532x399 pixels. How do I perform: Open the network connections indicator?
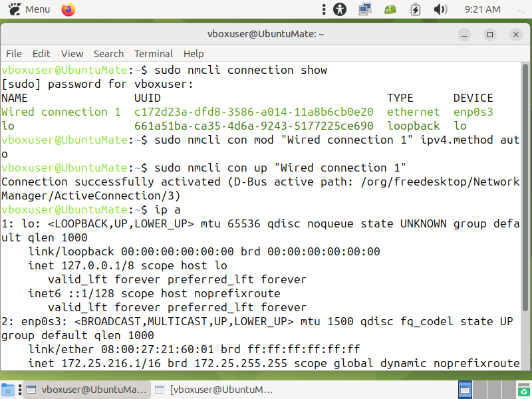pyautogui.click(x=365, y=9)
